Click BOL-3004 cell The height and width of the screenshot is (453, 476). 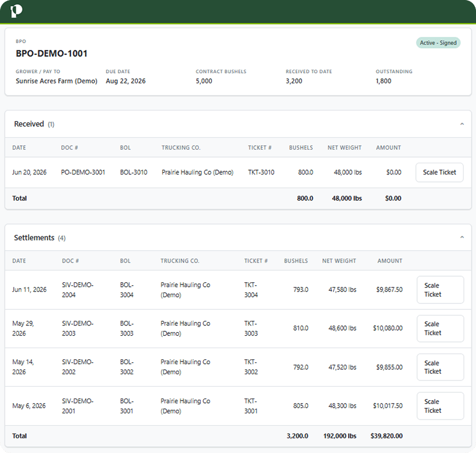[x=127, y=290]
